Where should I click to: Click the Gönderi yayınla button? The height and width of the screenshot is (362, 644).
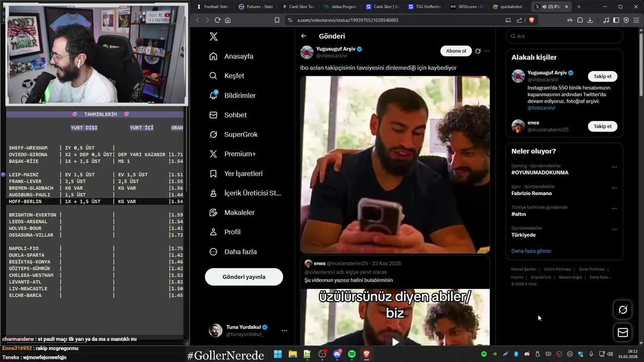[244, 277]
